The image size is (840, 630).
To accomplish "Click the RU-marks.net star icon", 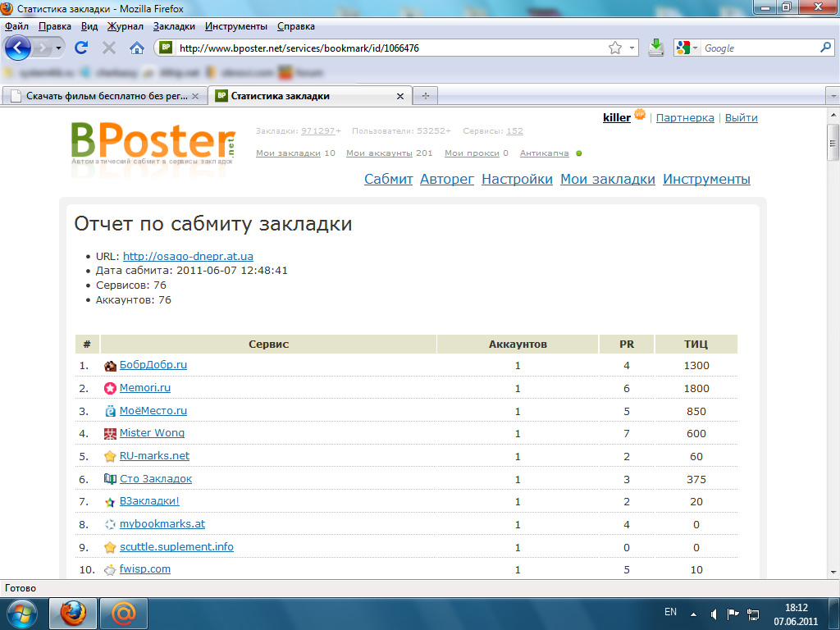I will pyautogui.click(x=110, y=456).
